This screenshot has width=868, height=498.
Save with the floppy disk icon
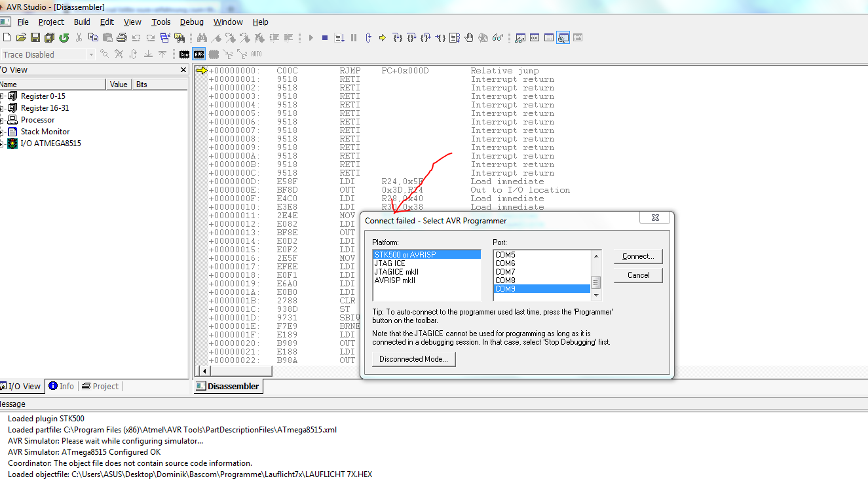35,37
